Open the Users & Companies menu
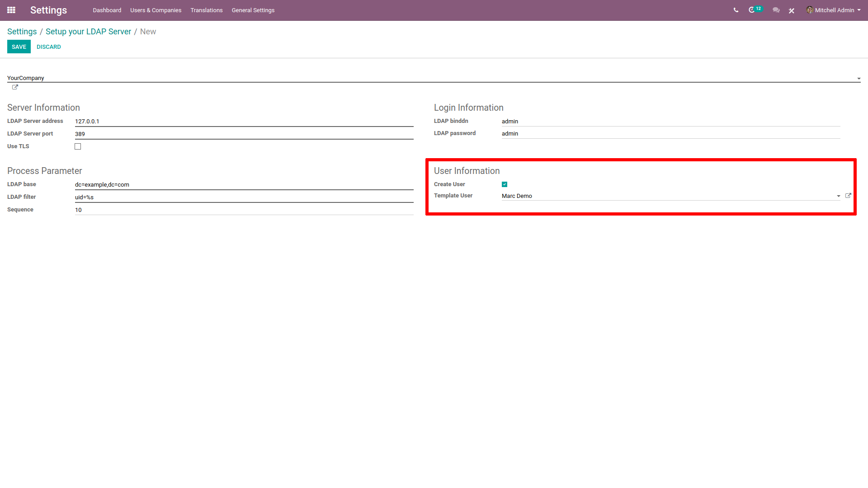Image resolution: width=868 pixels, height=488 pixels. tap(156, 10)
